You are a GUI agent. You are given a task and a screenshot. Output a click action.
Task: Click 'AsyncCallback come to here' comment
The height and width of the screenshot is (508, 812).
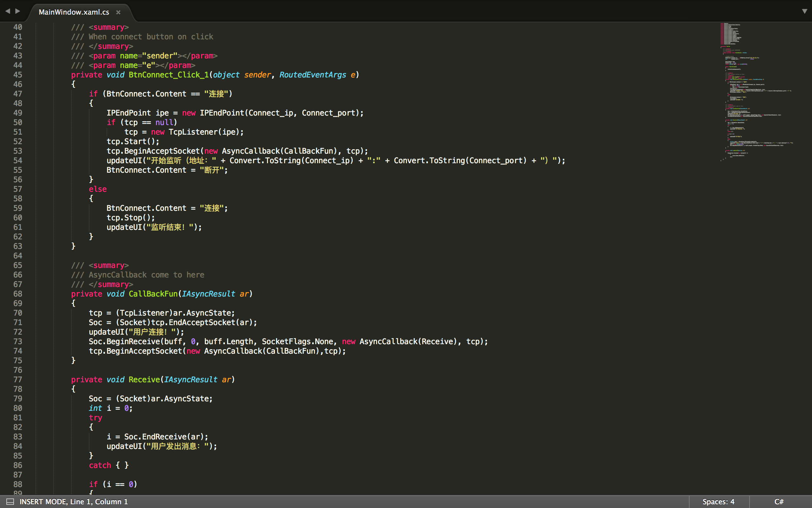coord(146,275)
